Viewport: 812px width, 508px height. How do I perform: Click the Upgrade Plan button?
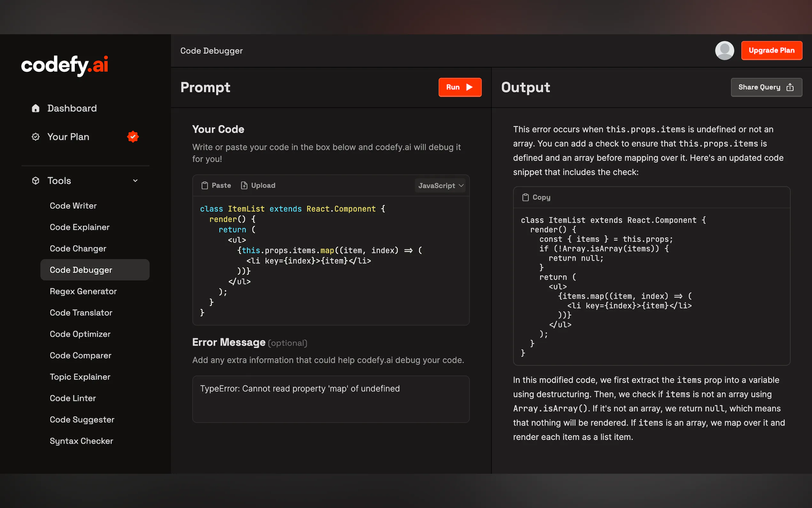(x=771, y=51)
